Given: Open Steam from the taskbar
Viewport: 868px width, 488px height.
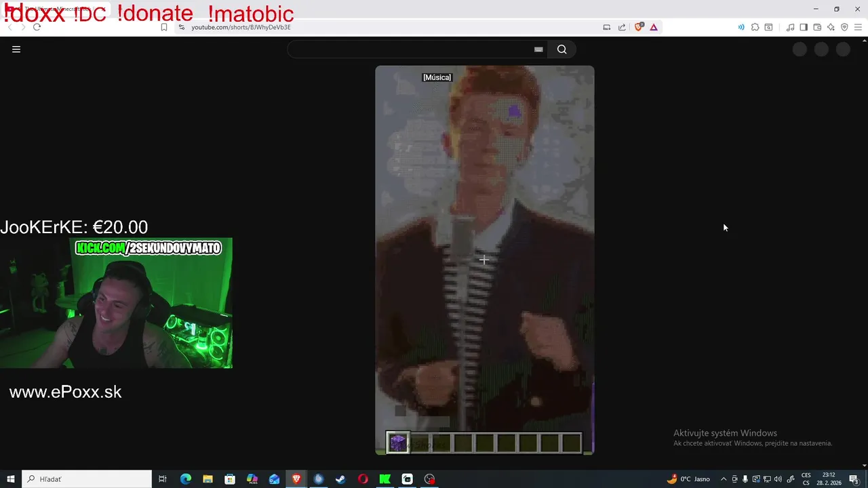Looking at the screenshot, I should coord(340,479).
